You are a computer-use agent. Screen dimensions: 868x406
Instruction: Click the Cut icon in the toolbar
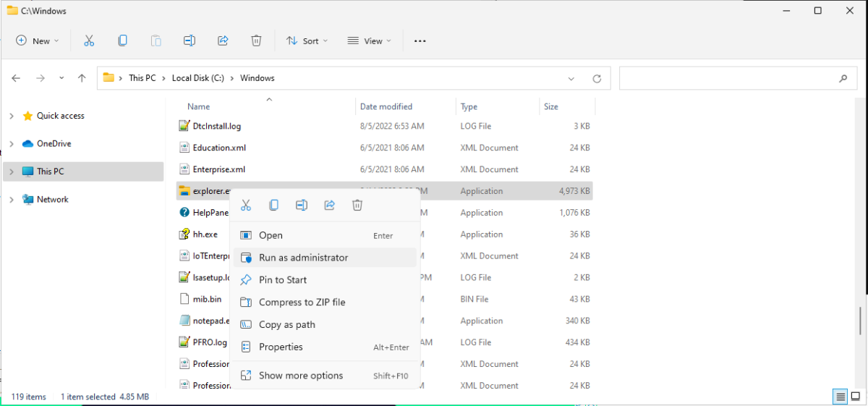(89, 41)
